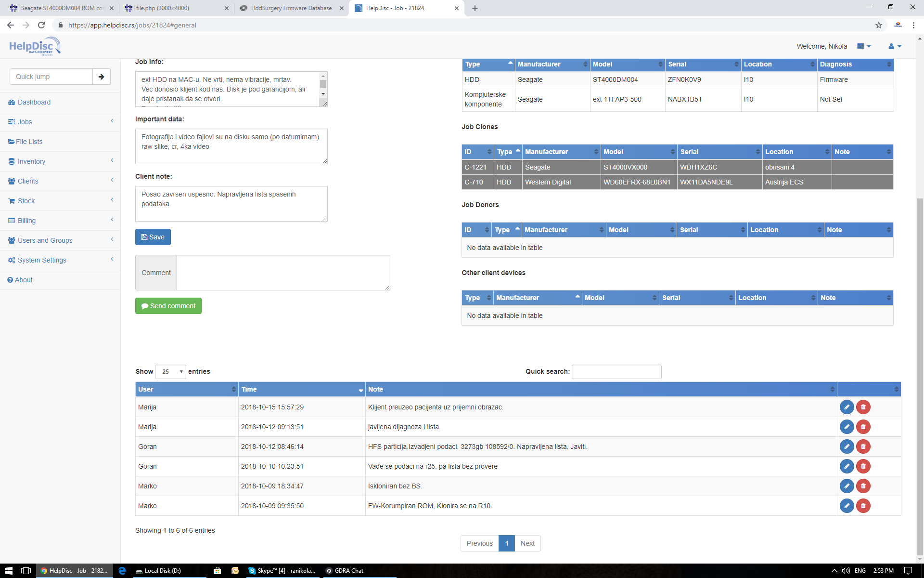
Task: Save the job info form
Action: pos(153,237)
